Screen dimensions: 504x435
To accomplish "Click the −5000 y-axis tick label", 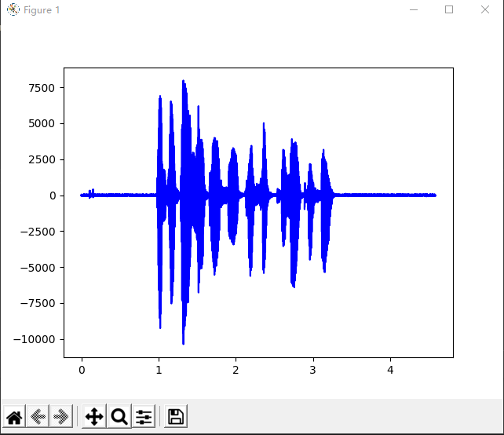I will coord(38,268).
